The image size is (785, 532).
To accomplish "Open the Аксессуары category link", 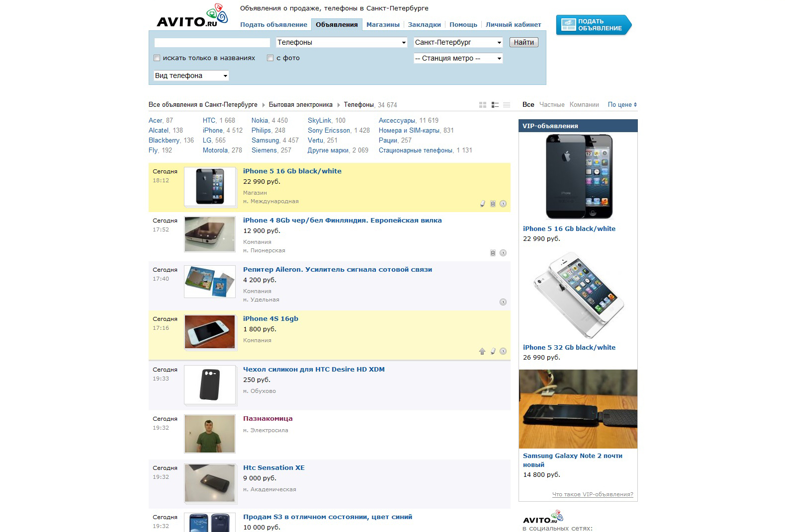I will click(x=397, y=121).
